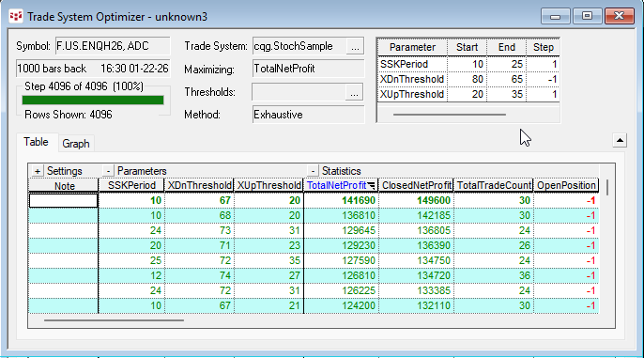This screenshot has width=644, height=358.
Task: Select the Table tab
Action: tap(36, 142)
